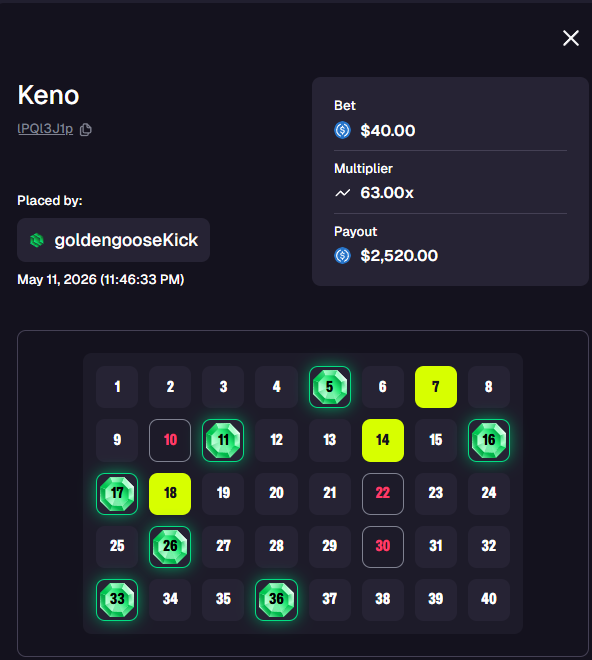The image size is (592, 660).
Task: Click Keno tile number 19
Action: click(223, 493)
